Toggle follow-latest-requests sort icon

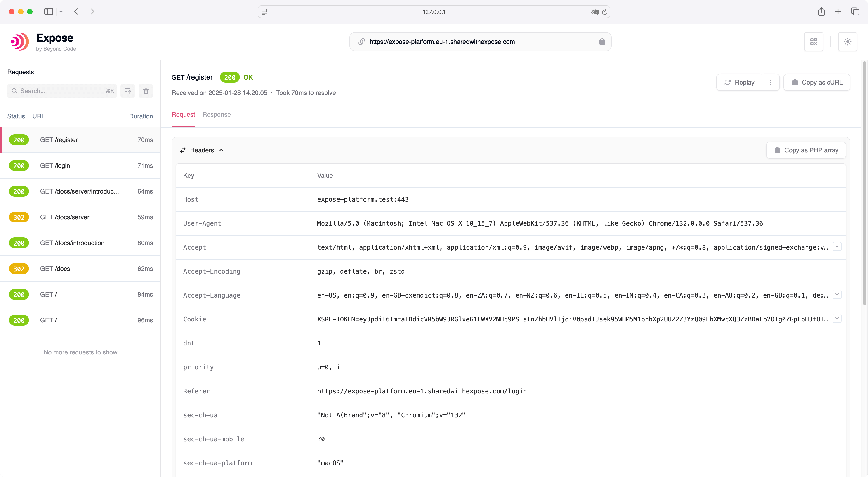pyautogui.click(x=128, y=91)
